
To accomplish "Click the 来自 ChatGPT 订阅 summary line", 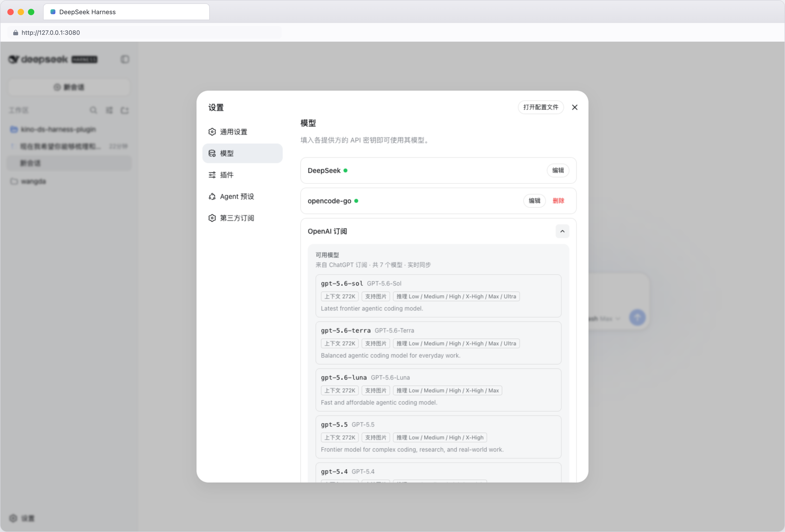I will pos(373,265).
